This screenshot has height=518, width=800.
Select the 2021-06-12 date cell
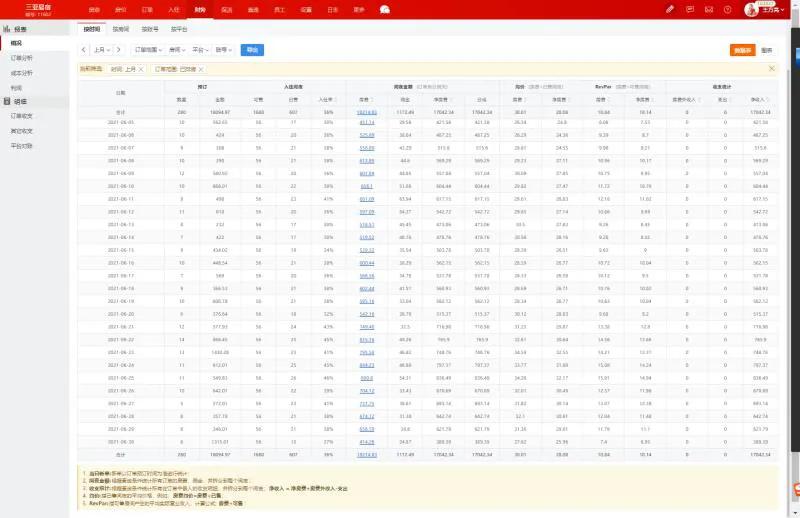pyautogui.click(x=121, y=212)
